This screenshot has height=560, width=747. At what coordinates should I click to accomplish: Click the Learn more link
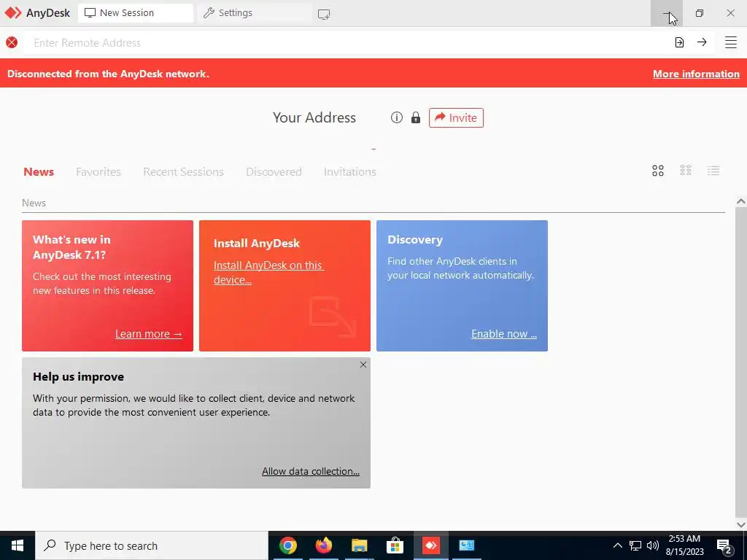tap(149, 334)
